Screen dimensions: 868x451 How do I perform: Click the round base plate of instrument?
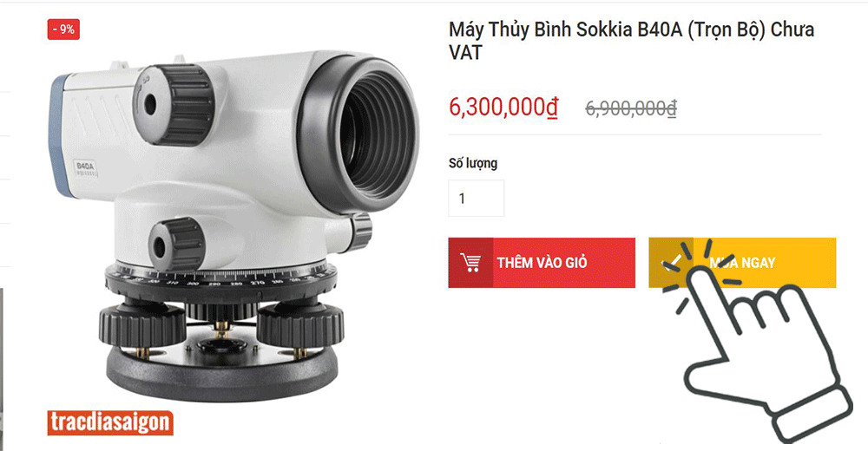(x=222, y=374)
